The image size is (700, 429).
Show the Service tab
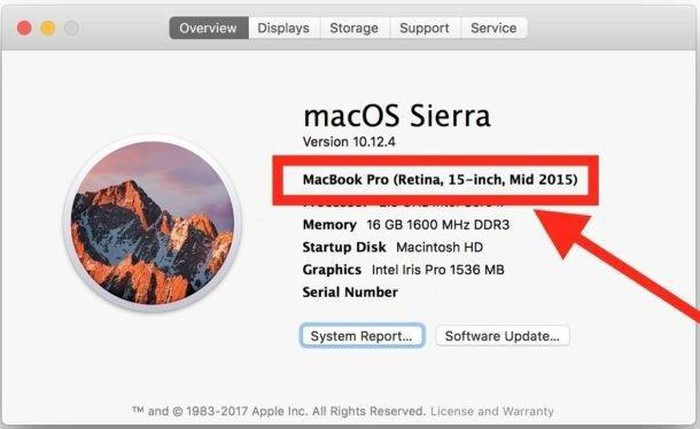(494, 28)
